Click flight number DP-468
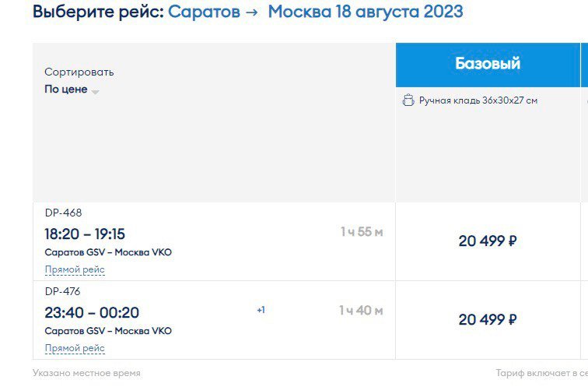Image resolution: width=588 pixels, height=387 pixels. (x=63, y=213)
